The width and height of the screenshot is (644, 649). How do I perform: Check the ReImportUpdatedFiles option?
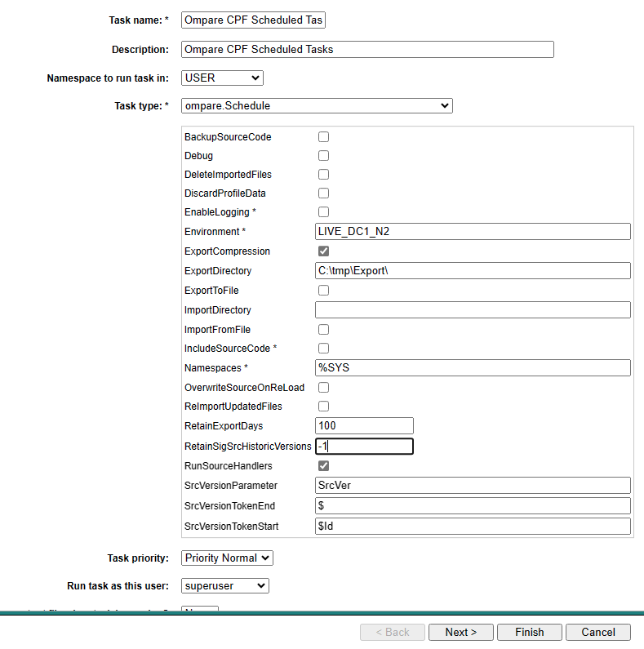click(x=324, y=406)
